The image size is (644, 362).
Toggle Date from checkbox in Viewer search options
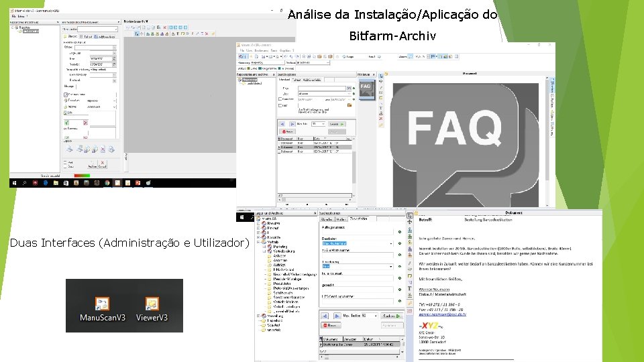pyautogui.click(x=280, y=99)
